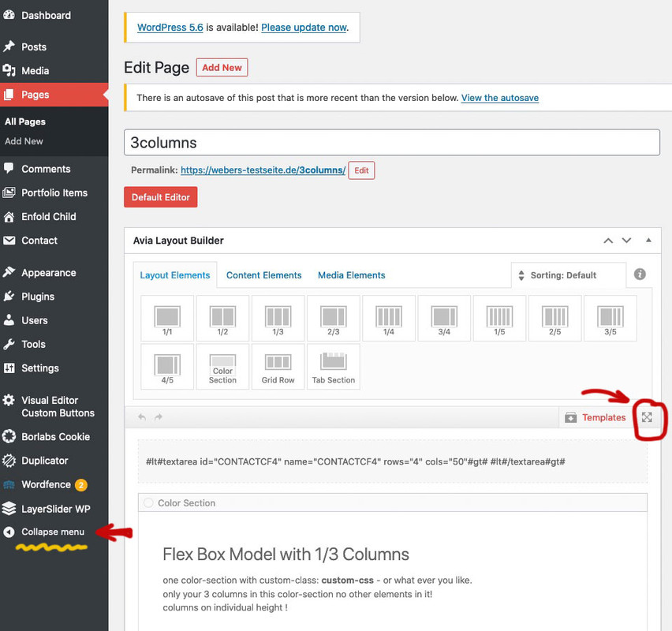The image size is (672, 631).
Task: Open the Pages menu item
Action: (54, 95)
